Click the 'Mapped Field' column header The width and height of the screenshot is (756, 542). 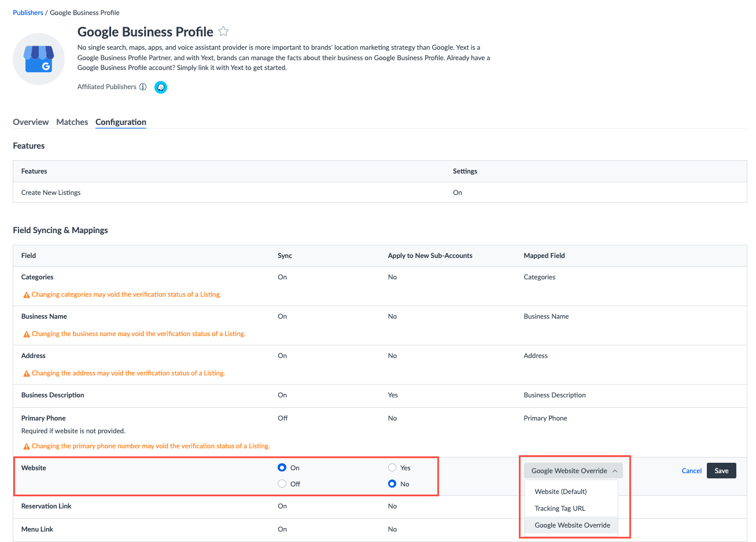coord(544,256)
